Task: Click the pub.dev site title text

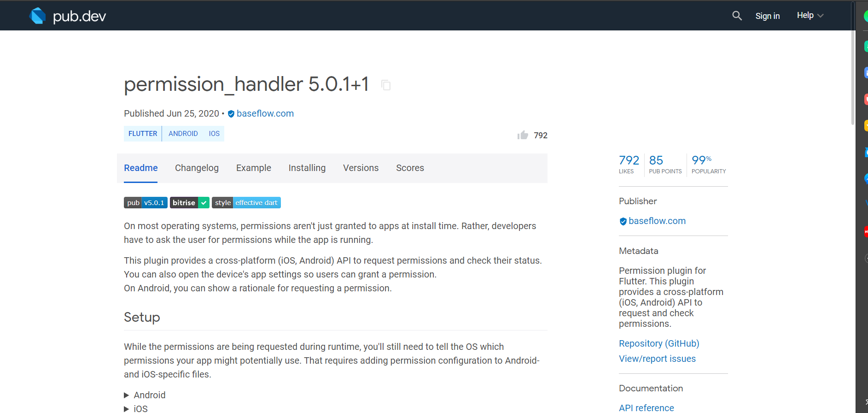Action: click(x=80, y=16)
